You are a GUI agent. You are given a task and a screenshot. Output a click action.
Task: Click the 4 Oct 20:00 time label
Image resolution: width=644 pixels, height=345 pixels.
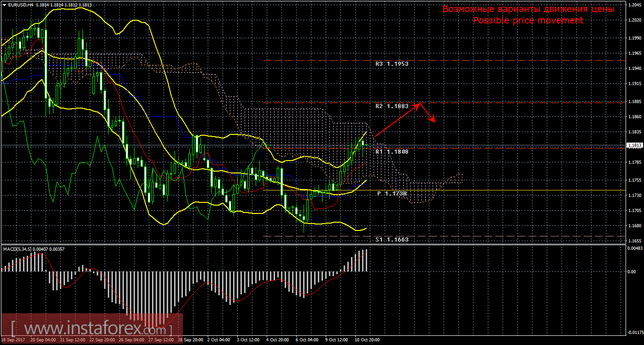click(278, 340)
